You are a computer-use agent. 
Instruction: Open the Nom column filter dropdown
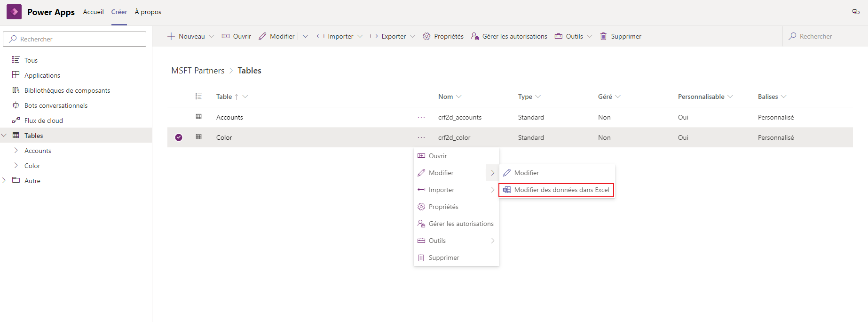click(x=459, y=97)
